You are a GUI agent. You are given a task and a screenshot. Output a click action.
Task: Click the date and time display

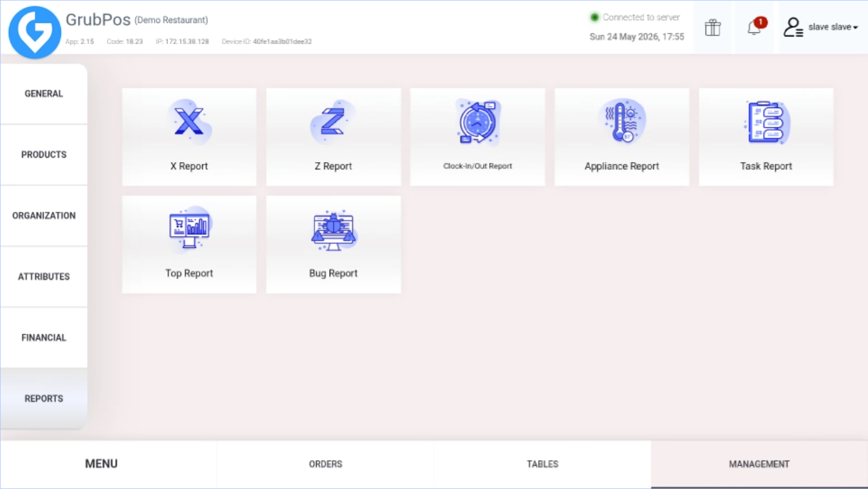pos(637,37)
